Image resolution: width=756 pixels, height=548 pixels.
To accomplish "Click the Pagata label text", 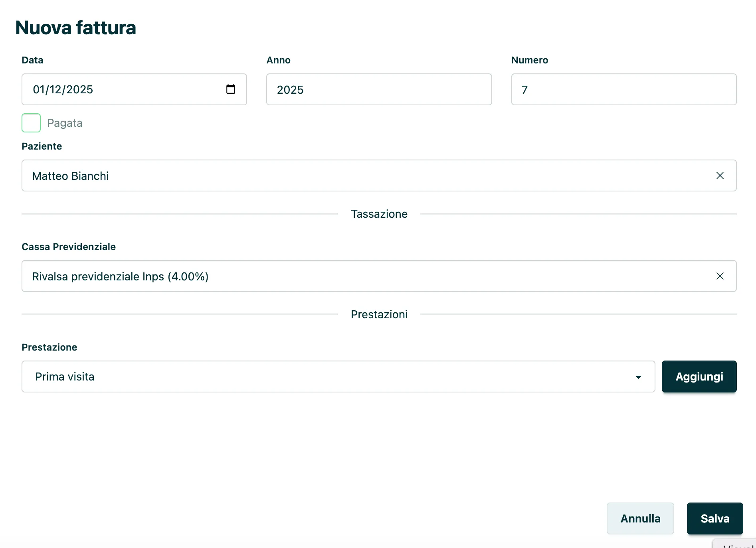I will 65,123.
